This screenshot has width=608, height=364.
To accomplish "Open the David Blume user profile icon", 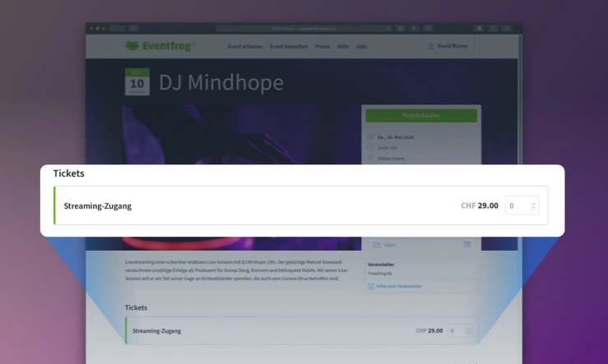I will tap(431, 46).
